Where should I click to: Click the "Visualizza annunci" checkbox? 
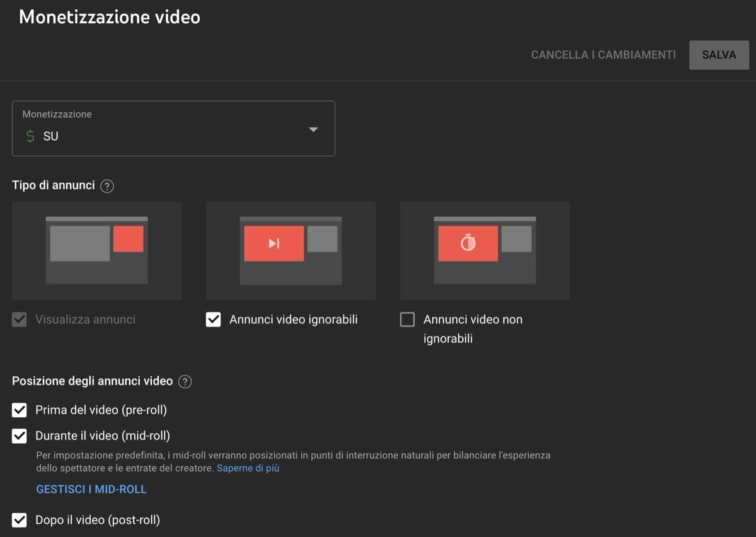pyautogui.click(x=19, y=320)
